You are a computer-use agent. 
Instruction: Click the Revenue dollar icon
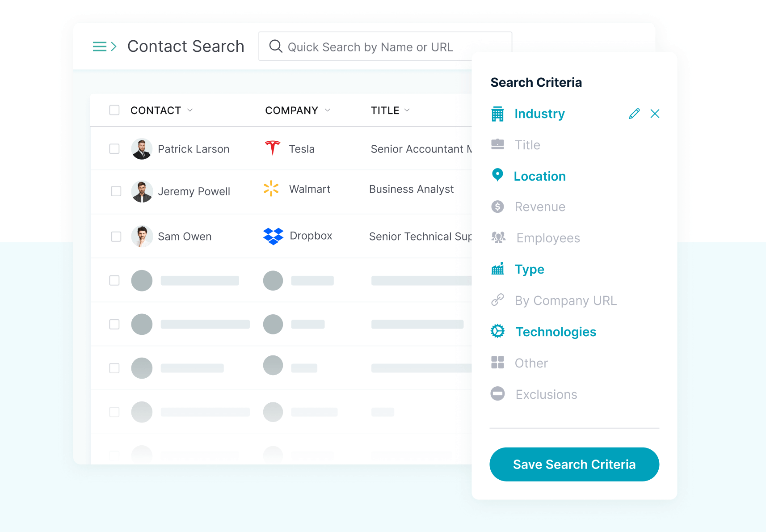point(497,207)
